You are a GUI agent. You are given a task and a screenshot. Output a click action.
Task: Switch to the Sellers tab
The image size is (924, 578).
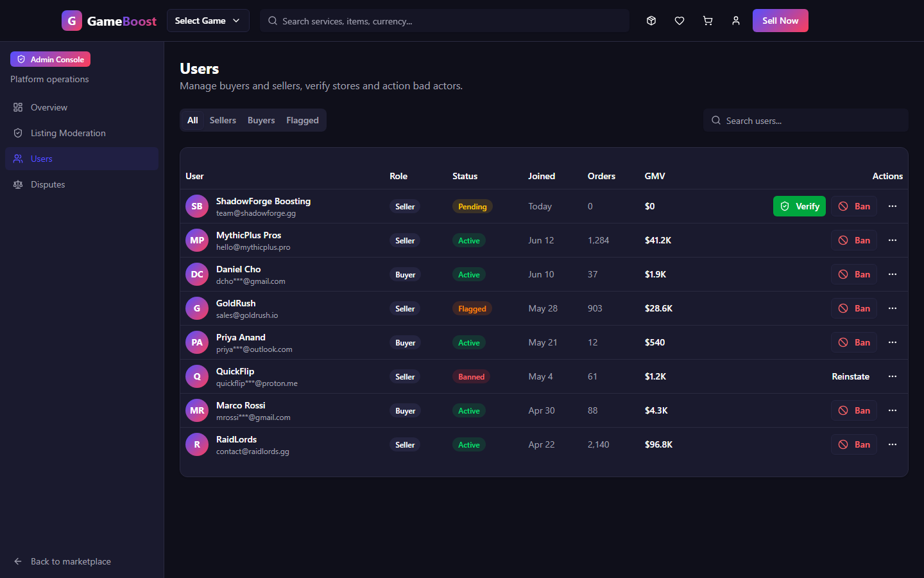pos(223,120)
